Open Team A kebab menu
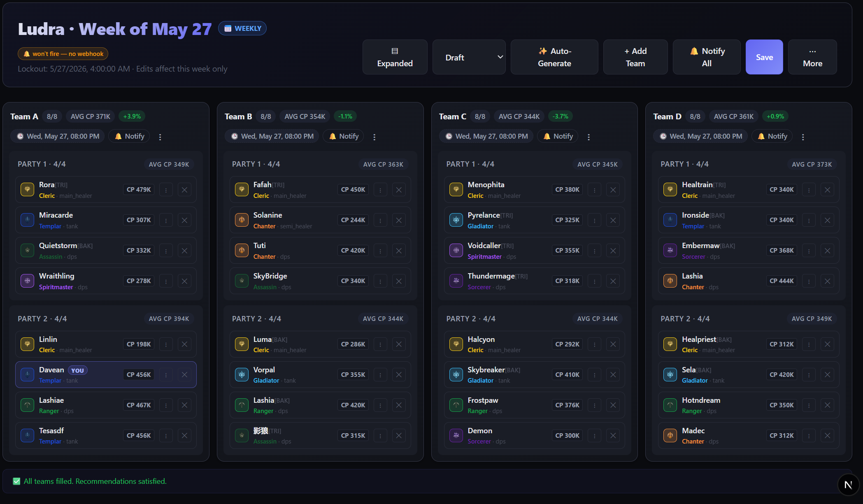The height and width of the screenshot is (504, 863). (160, 137)
